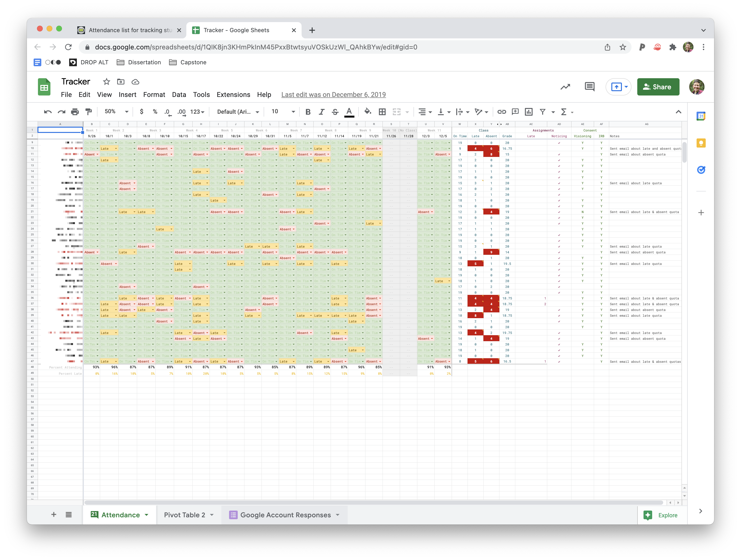Open the last edit history link

(333, 95)
